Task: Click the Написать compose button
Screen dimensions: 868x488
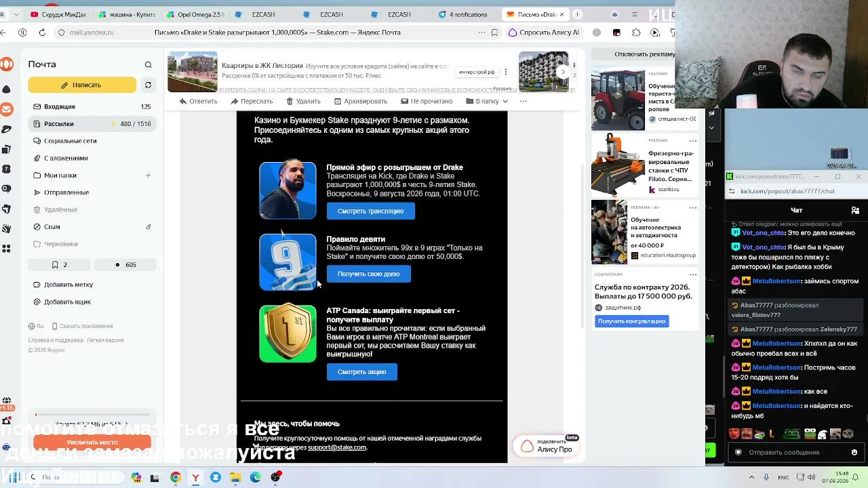Action: pos(82,85)
